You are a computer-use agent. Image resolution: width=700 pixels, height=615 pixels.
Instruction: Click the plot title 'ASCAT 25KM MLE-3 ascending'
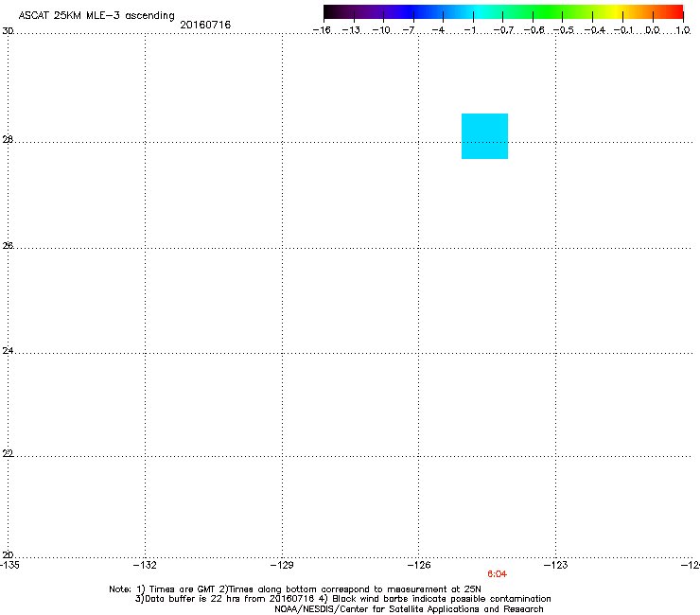point(96,15)
